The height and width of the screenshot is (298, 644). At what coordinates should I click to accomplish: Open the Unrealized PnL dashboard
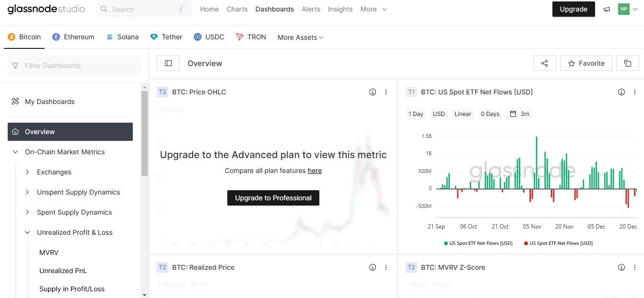pyautogui.click(x=63, y=271)
